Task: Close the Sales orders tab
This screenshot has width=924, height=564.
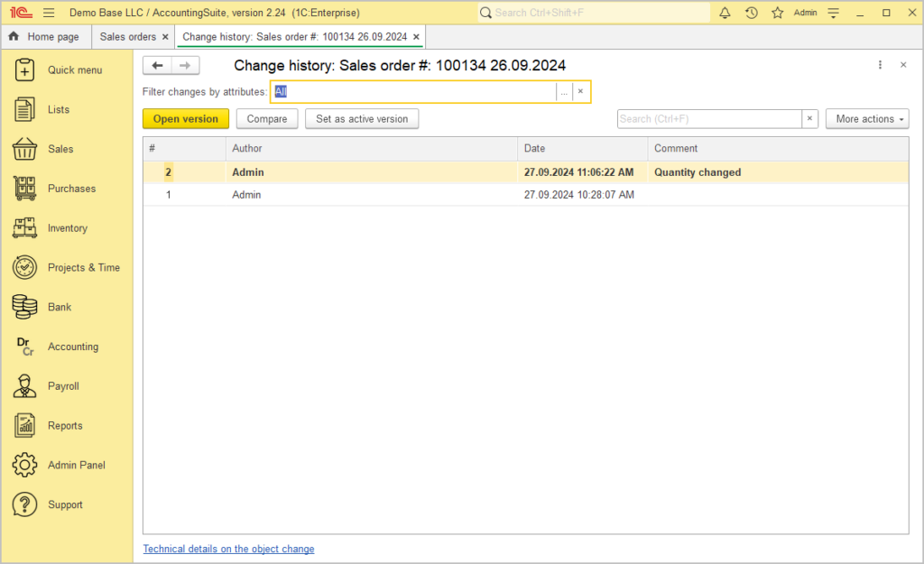Action: [x=165, y=36]
